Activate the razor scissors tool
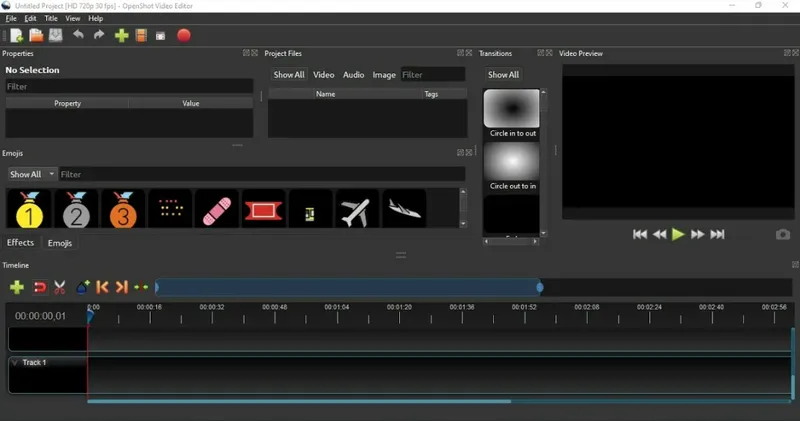This screenshot has height=421, width=800. point(60,287)
